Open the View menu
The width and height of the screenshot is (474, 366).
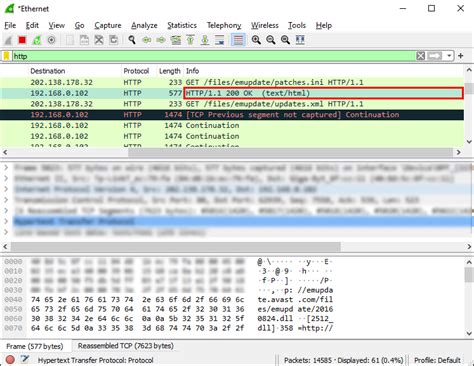pos(57,26)
